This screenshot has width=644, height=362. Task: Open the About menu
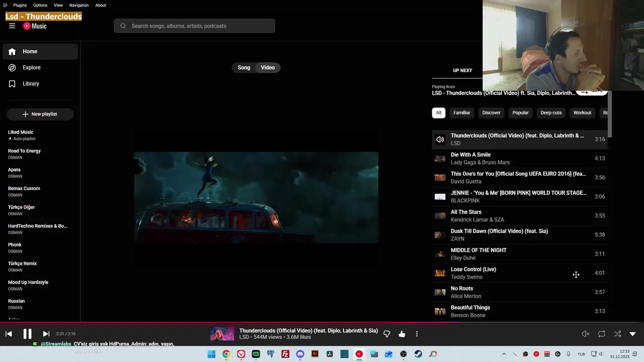pyautogui.click(x=101, y=5)
